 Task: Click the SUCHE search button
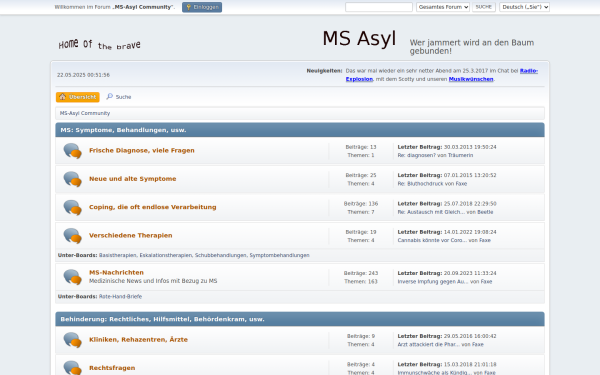[484, 7]
